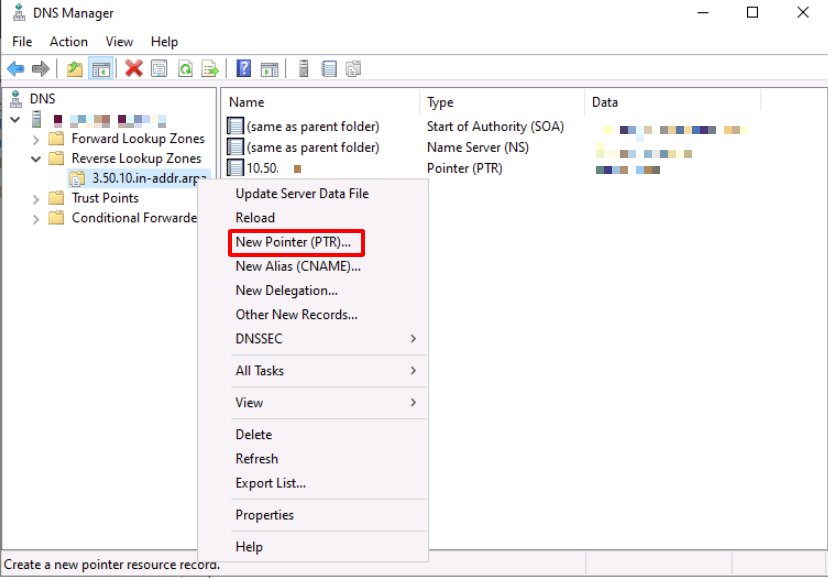The image size is (828, 578).
Task: Choose New Pointer (PTR)... from context menu
Action: pyautogui.click(x=293, y=242)
